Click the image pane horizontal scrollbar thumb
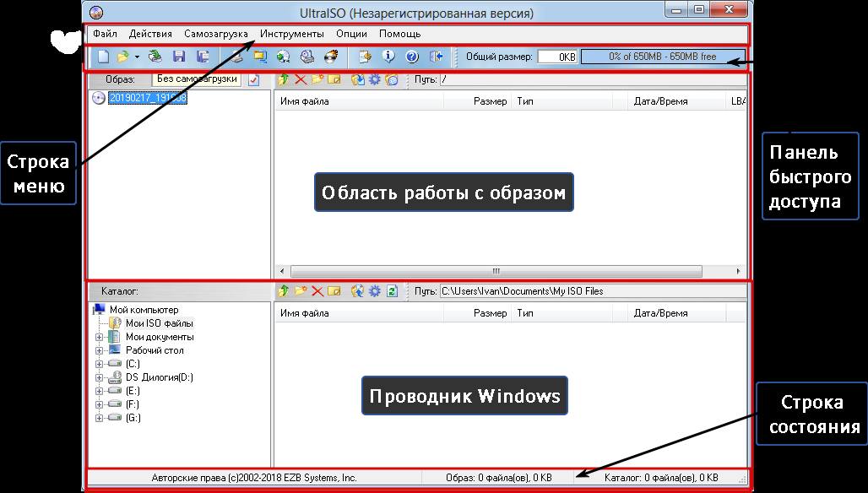Screen dimensions: 868x493 tap(496, 271)
